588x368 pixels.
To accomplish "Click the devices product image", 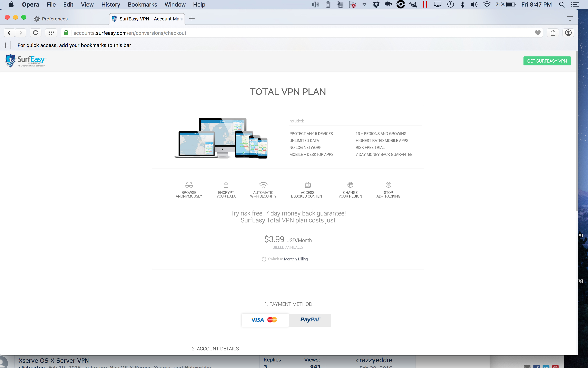I will pos(221,138).
